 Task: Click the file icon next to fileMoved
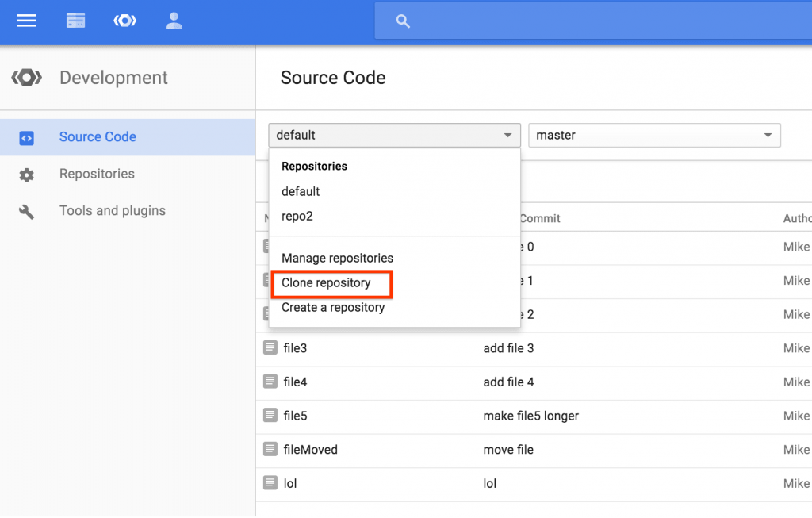270,449
